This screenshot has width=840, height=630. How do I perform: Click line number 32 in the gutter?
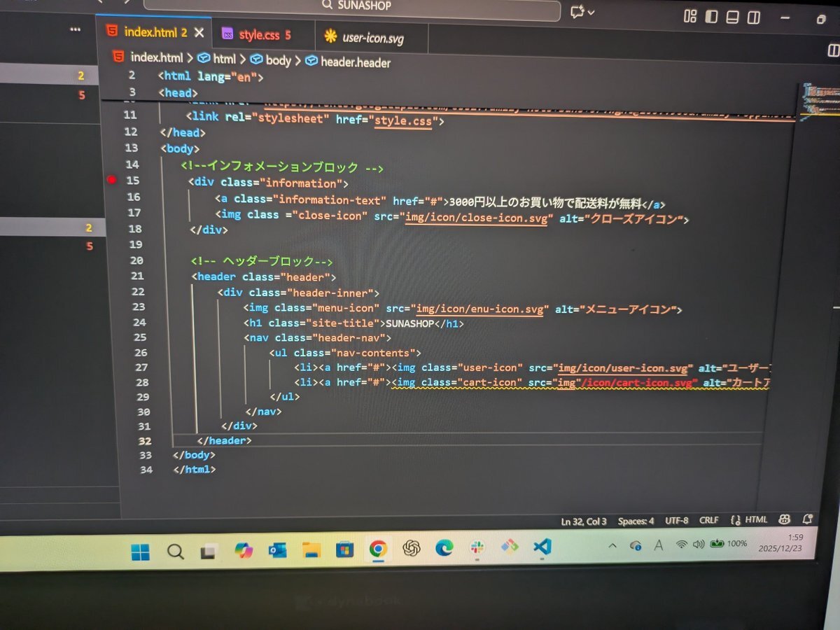pyautogui.click(x=145, y=441)
